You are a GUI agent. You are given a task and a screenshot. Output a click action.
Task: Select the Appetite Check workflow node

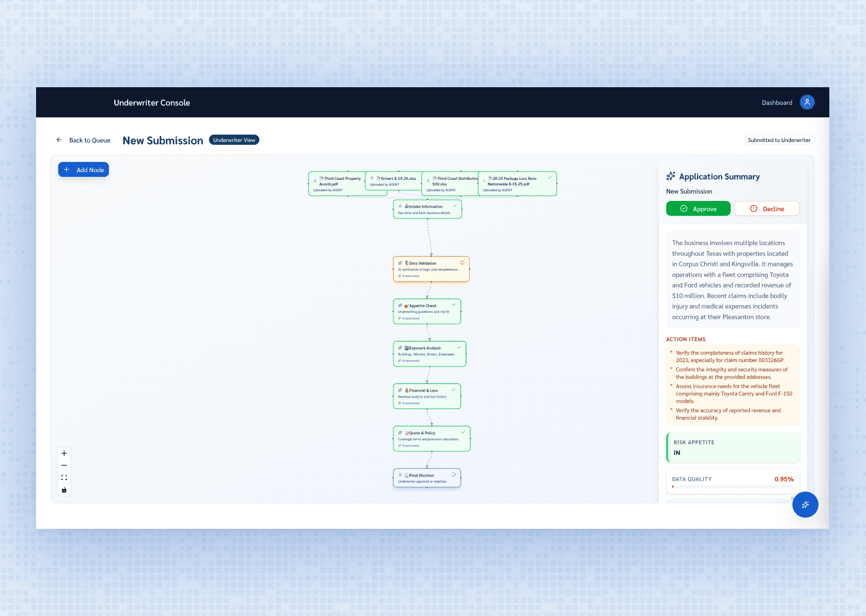pyautogui.click(x=427, y=312)
